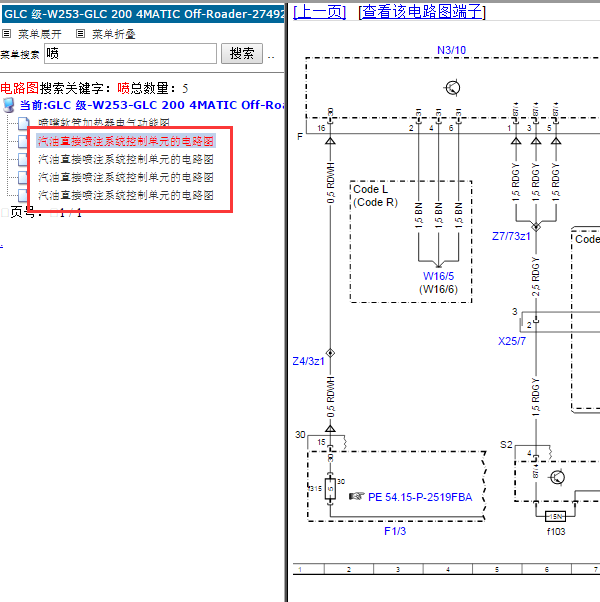Open the PE 54.15-P-2519FBA reference link
Screen dimensions: 600x602
click(x=420, y=497)
